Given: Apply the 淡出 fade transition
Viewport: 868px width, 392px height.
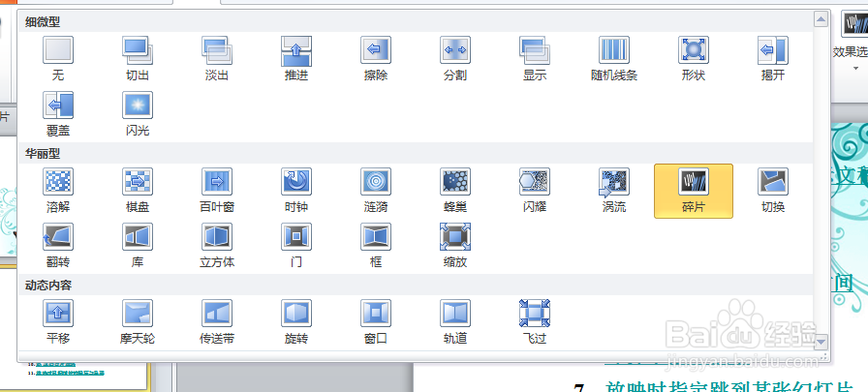Looking at the screenshot, I should coord(216,59).
